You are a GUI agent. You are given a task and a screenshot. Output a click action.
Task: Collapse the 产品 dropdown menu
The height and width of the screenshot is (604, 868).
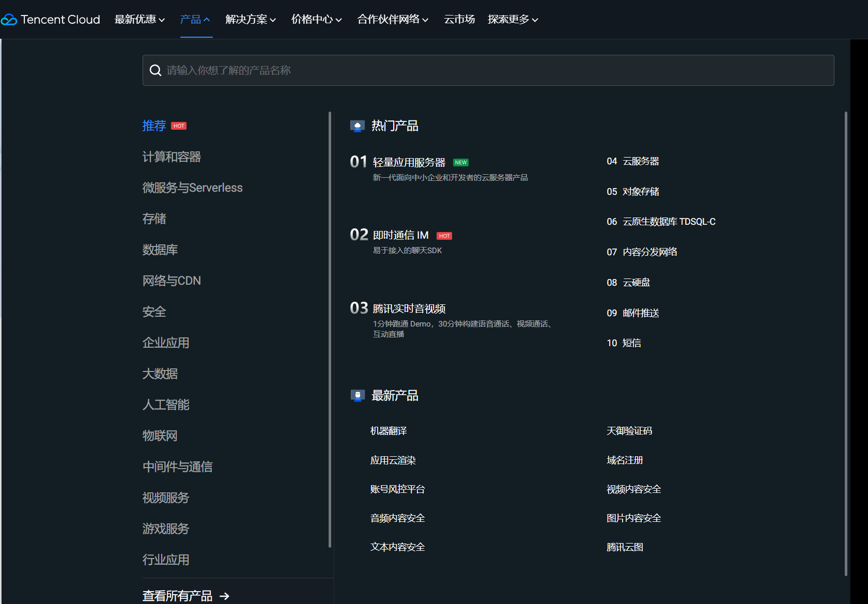[x=195, y=20]
